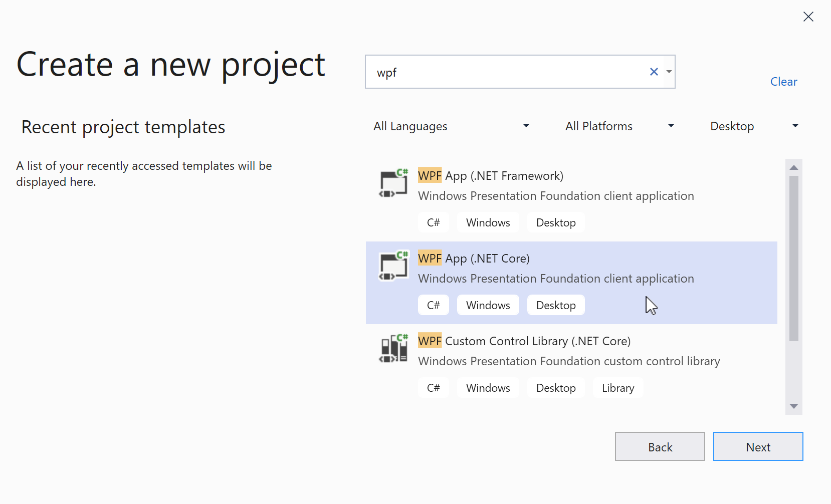Viewport: 831px width, 504px height.
Task: Click the WPF App (.NET Framework) template icon
Action: click(393, 184)
